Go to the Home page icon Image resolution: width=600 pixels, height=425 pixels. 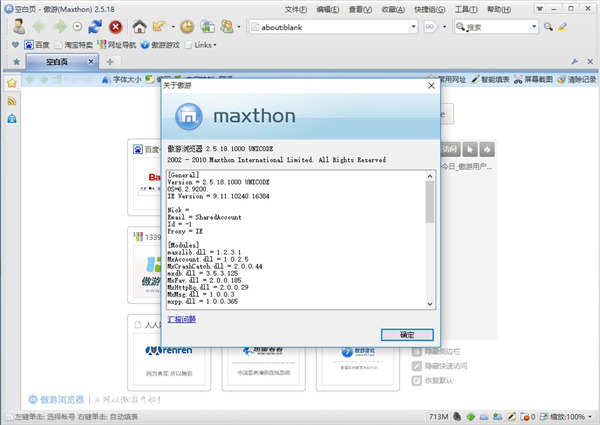[x=139, y=26]
